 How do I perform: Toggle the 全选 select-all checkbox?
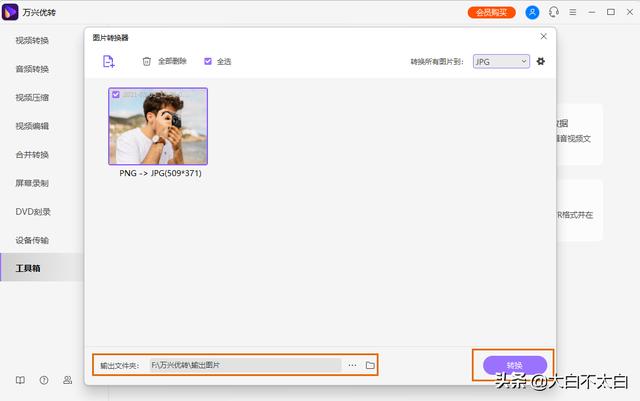(208, 61)
